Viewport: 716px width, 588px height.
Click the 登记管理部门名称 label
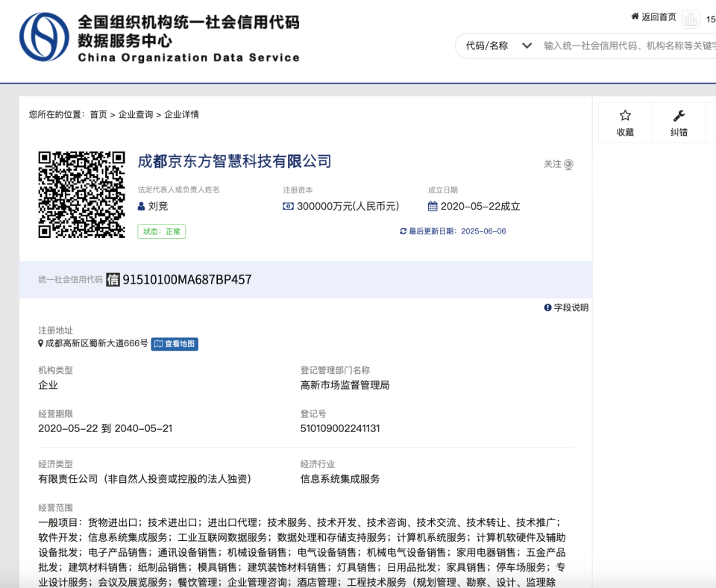point(335,370)
